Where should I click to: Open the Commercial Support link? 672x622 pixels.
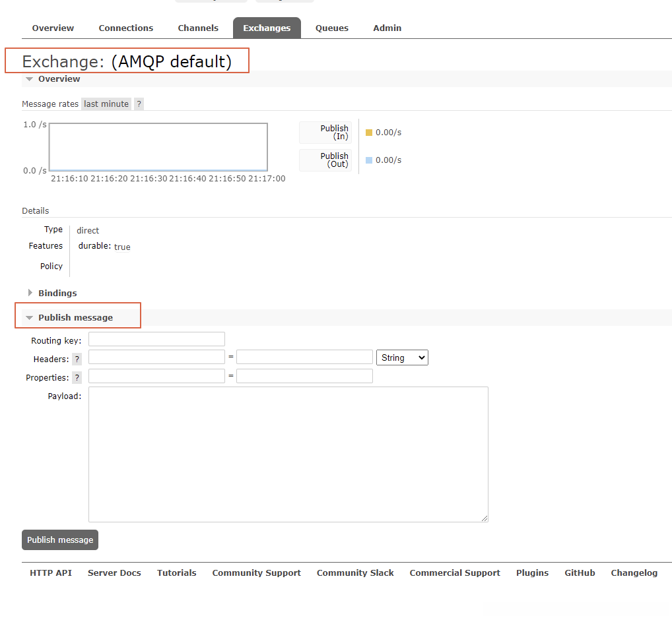click(x=455, y=573)
